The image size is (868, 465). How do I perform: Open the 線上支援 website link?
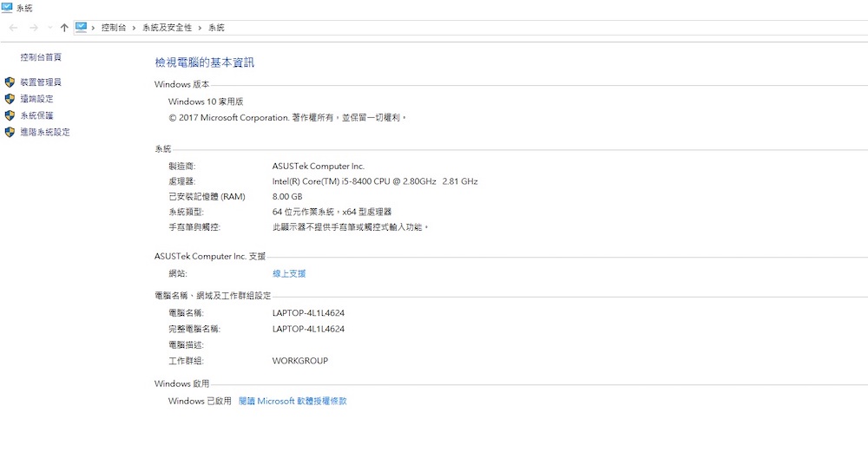point(289,273)
